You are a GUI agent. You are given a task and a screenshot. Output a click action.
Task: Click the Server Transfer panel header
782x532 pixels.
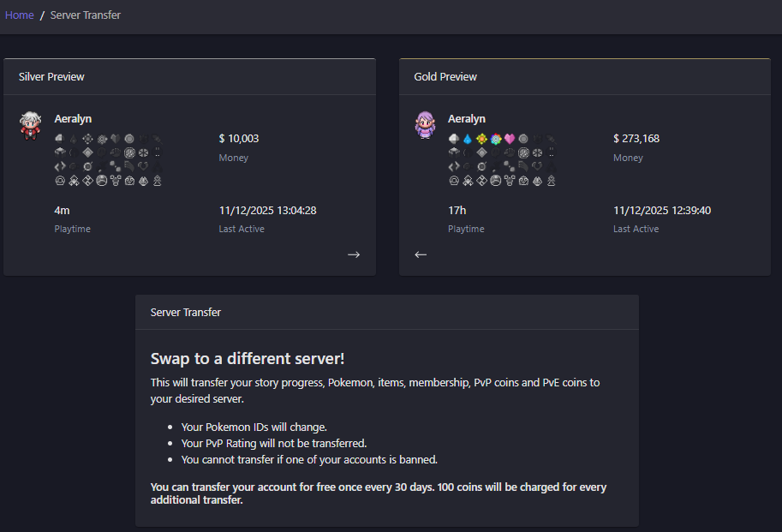click(186, 313)
